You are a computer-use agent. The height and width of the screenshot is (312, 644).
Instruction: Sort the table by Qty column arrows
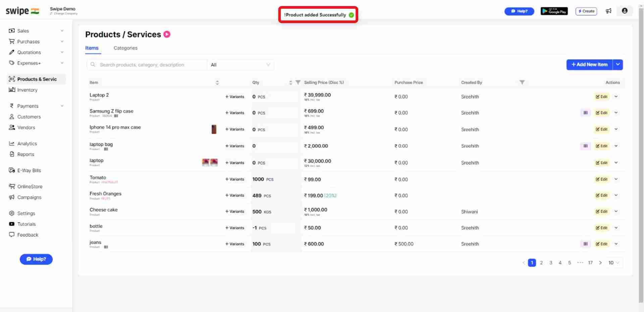click(x=290, y=83)
